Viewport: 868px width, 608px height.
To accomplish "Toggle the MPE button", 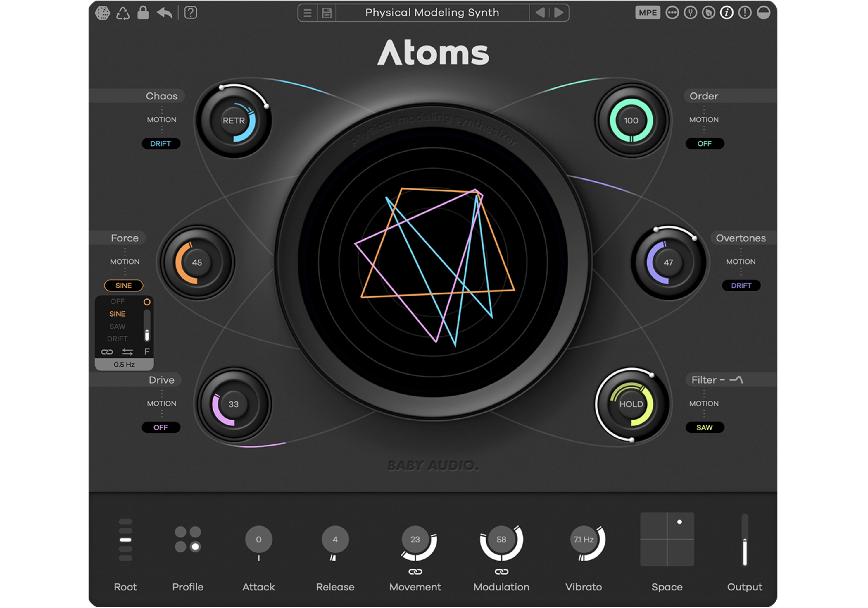I will pyautogui.click(x=648, y=13).
